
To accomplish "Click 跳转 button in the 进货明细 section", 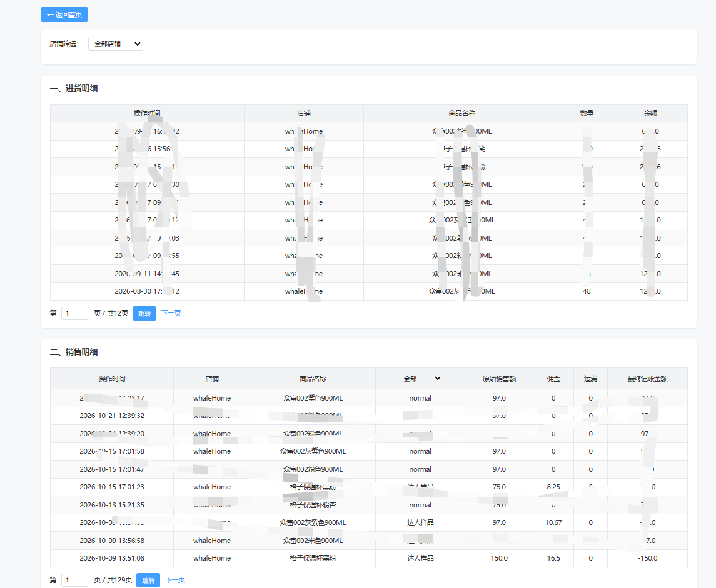I will pos(144,314).
